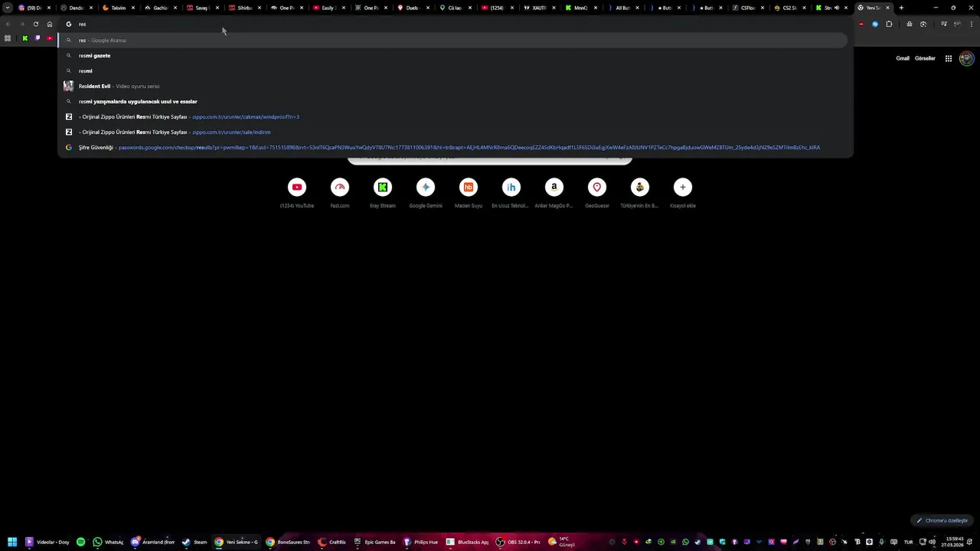
Task: Open the En Ucuz Teknol shortcut tile
Action: pyautogui.click(x=511, y=193)
